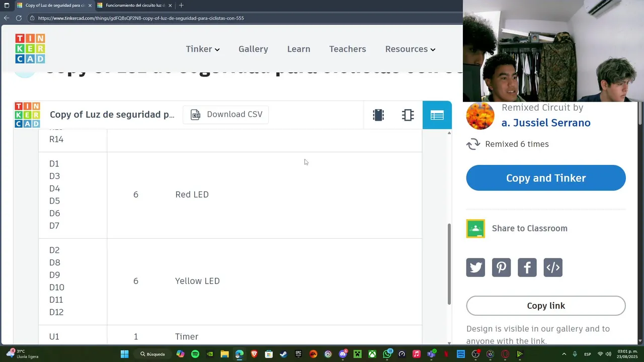Switch to Funcionamiento del circuito browser tab
Viewport: 644px width, 362px height.
click(135, 6)
